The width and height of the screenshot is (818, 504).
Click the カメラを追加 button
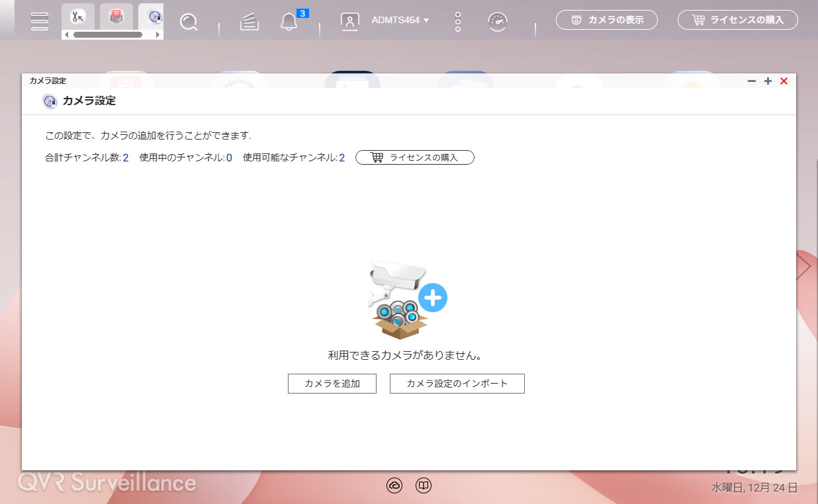332,384
